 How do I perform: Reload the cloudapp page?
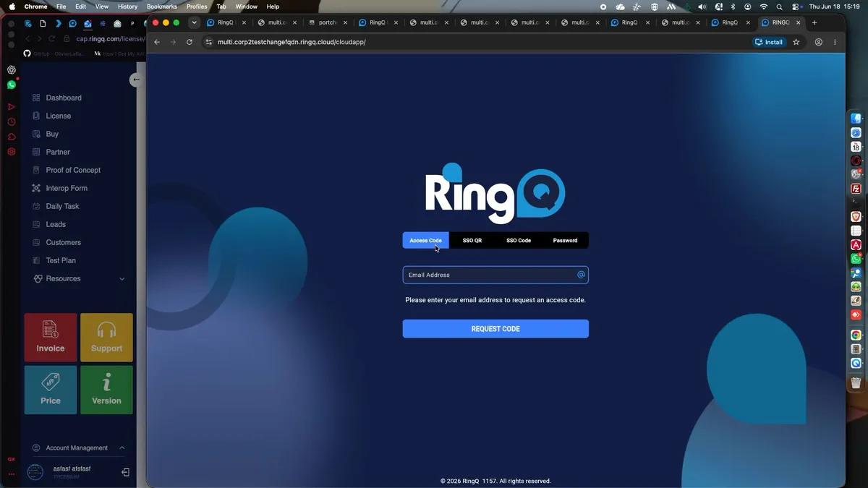190,42
